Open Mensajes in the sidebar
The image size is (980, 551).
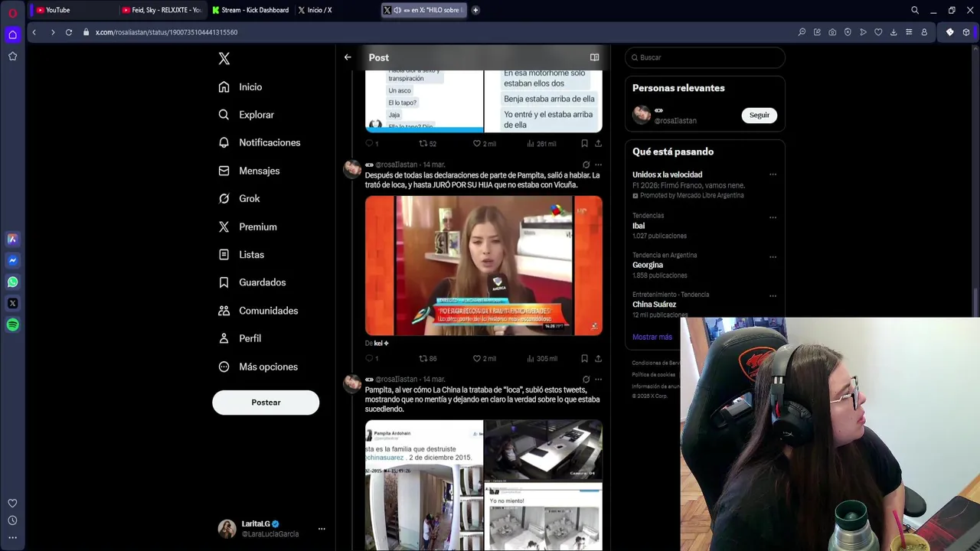click(249, 171)
